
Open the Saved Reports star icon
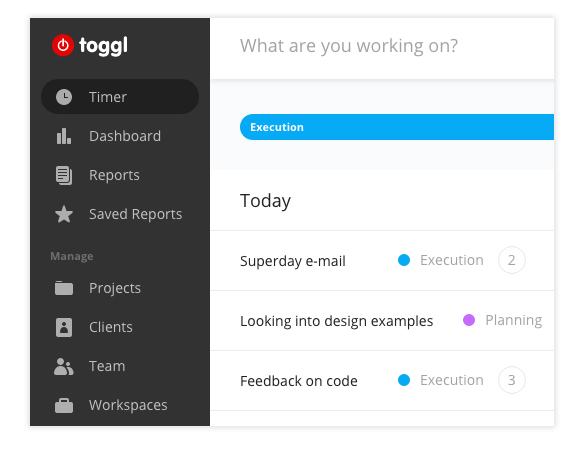[64, 214]
